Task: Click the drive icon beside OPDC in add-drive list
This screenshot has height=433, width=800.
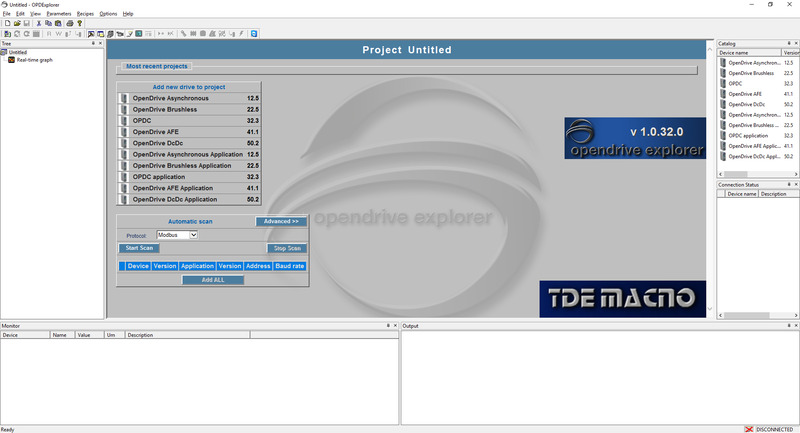Action: click(x=124, y=121)
